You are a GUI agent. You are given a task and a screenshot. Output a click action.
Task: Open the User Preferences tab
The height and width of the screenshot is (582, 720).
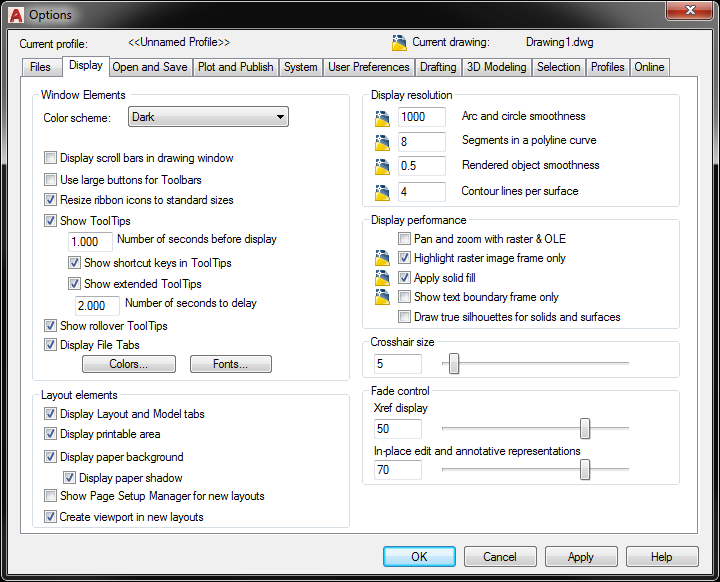369,67
